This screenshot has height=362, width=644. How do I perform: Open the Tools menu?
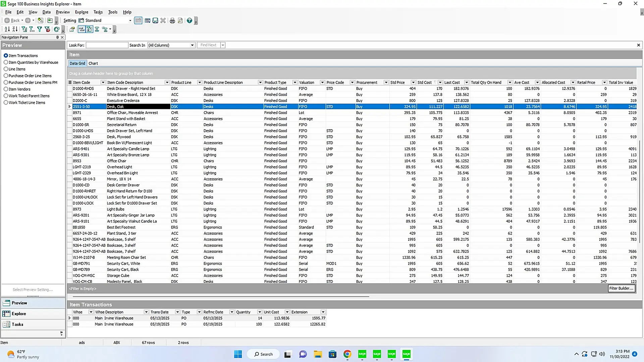click(113, 12)
